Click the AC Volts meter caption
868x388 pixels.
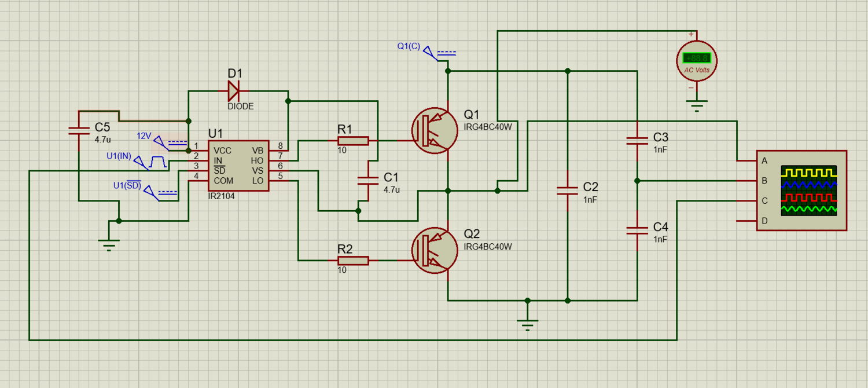697,70
